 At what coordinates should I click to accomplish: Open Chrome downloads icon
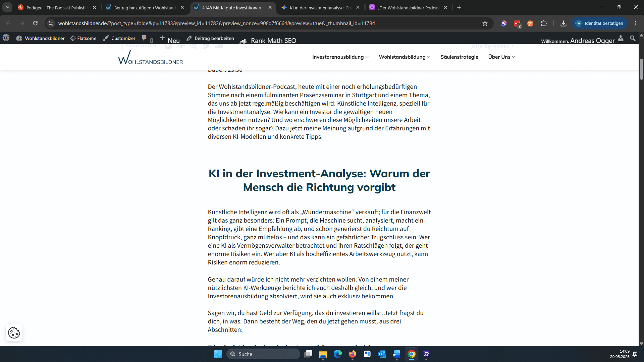(563, 23)
